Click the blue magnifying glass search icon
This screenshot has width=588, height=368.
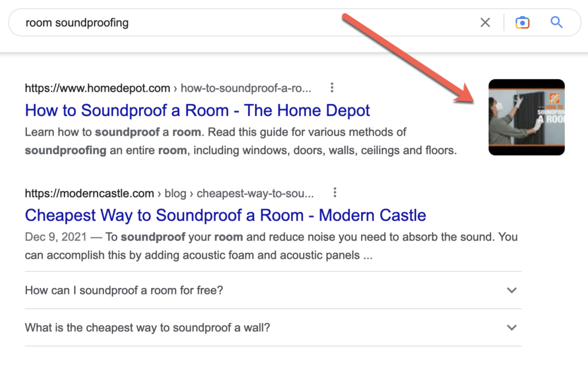pyautogui.click(x=556, y=22)
